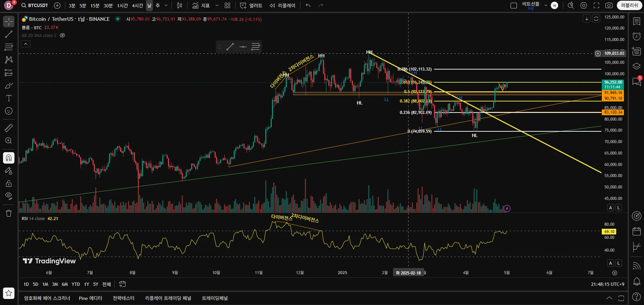Image resolution: width=644 pixels, height=305 pixels.
Task: Open the alerts clock panel
Action: [x=636, y=36]
